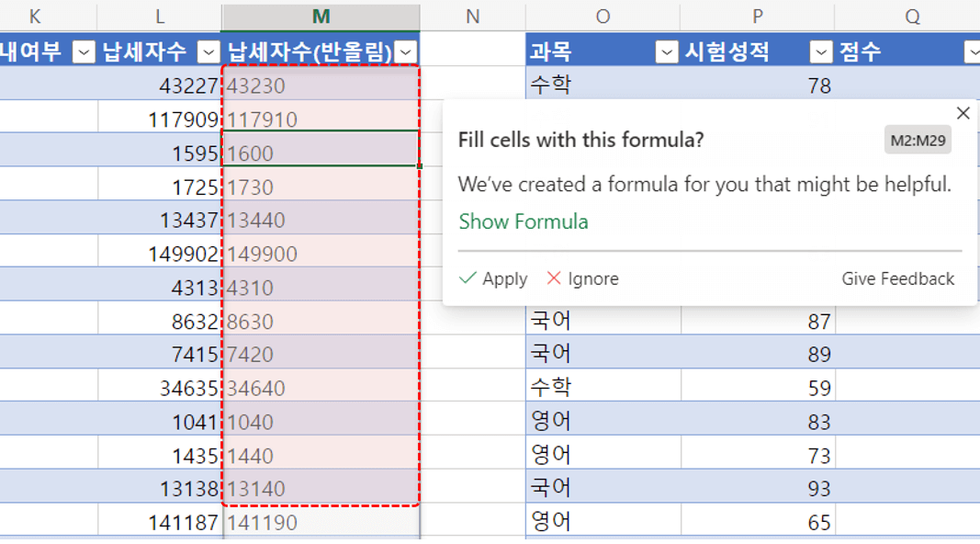Select suggested cell 1040
This screenshot has height=544, width=980.
coord(321,420)
